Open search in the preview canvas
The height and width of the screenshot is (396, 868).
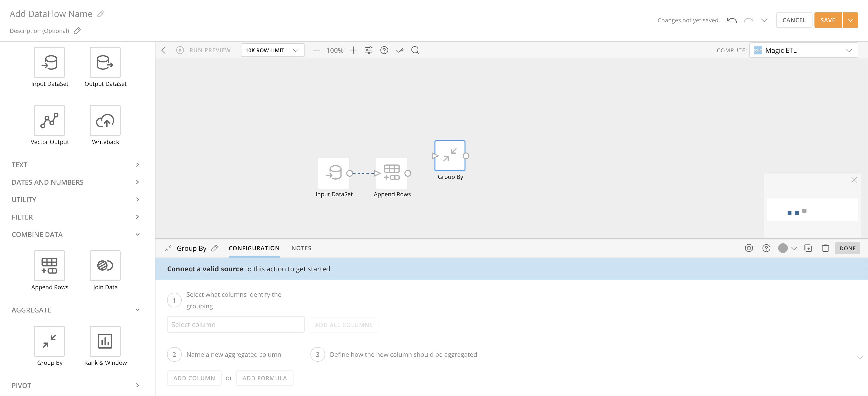[x=415, y=50]
